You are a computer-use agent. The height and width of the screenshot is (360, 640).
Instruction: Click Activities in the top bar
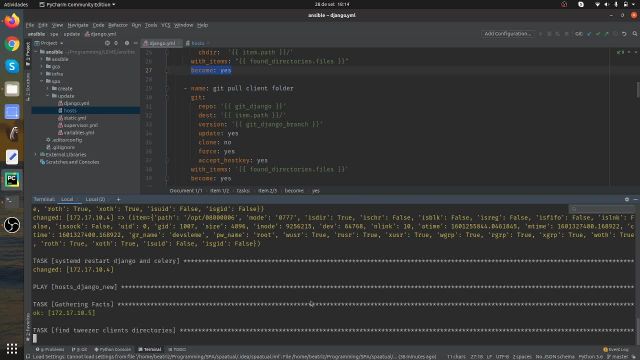tap(16, 4)
